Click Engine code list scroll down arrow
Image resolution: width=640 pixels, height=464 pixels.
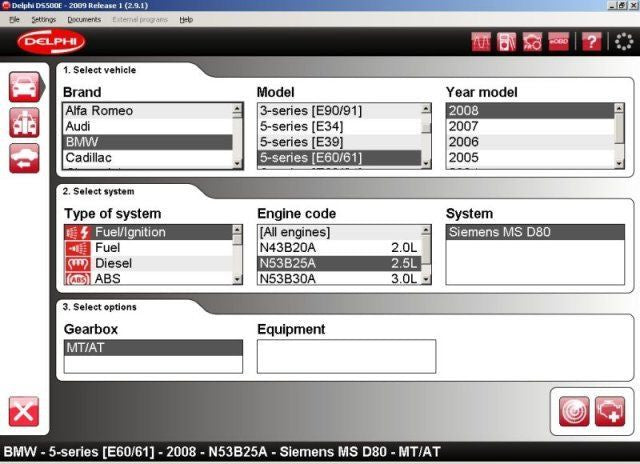pos(426,280)
